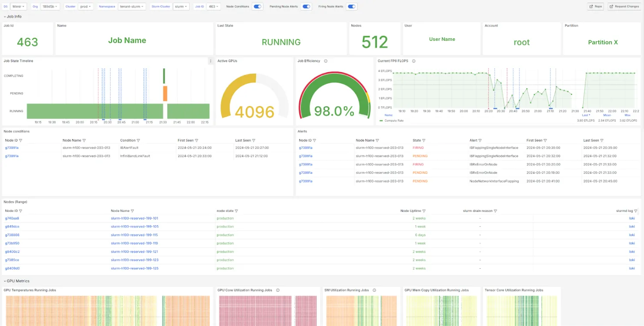Click the Request Changes button
The image size is (644, 326).
click(x=624, y=7)
